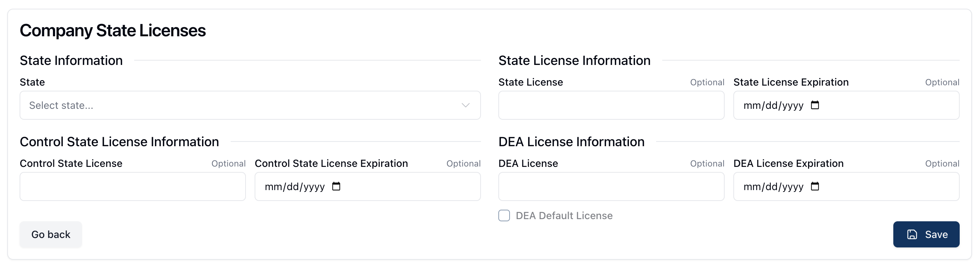The image size is (980, 271).
Task: Focus the Control State License text field
Action: click(x=132, y=186)
